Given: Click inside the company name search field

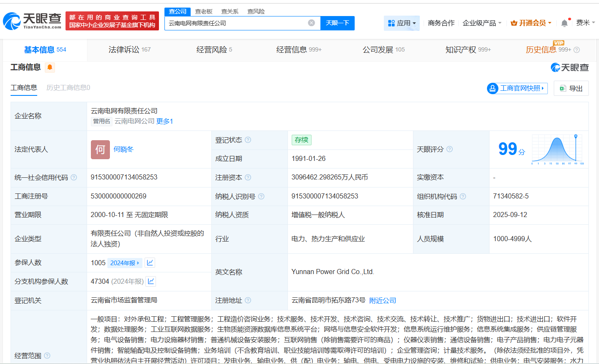Looking at the screenshot, I should point(237,23).
